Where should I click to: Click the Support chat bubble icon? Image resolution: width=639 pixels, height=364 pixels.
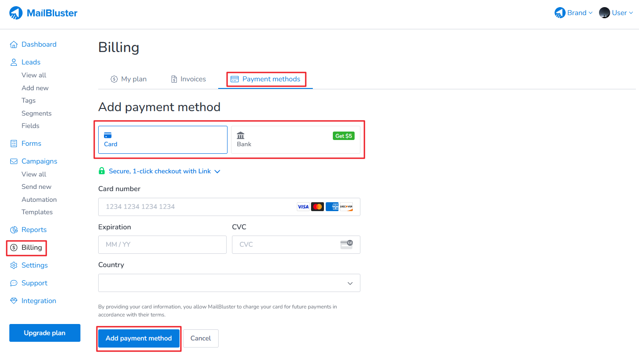pos(14,283)
